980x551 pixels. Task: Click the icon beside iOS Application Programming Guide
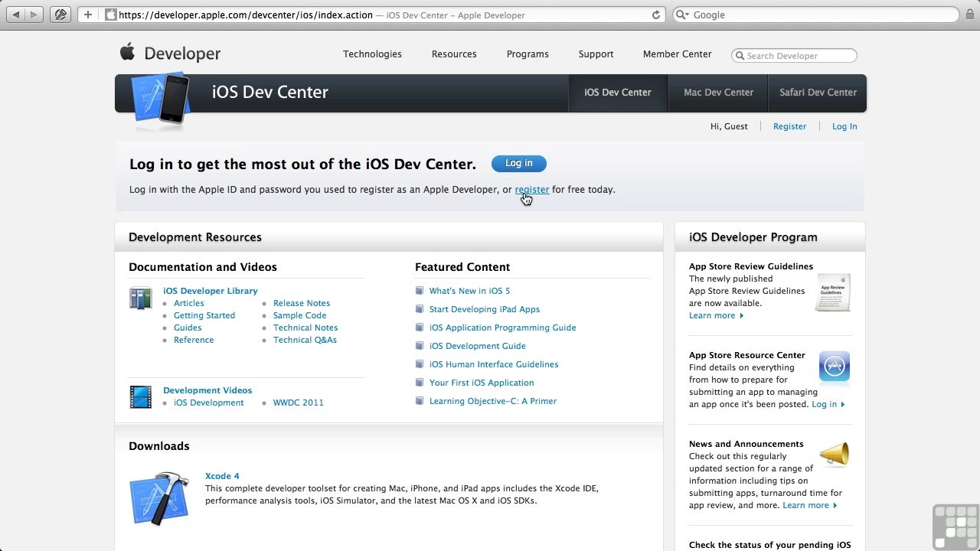(420, 328)
